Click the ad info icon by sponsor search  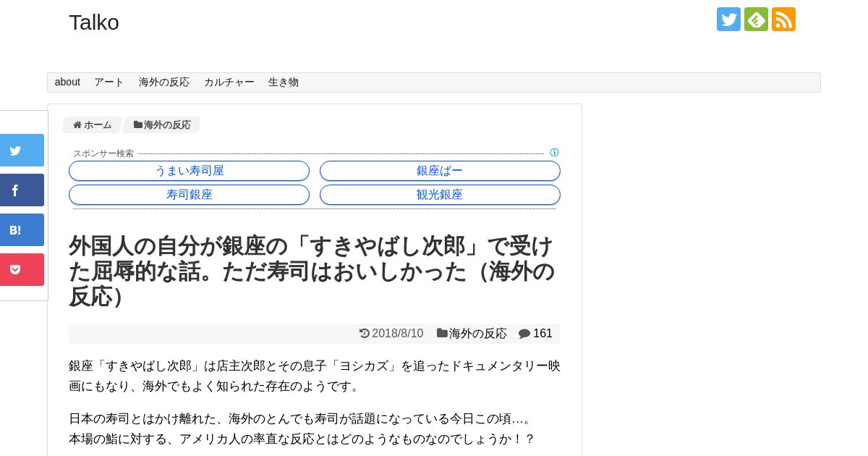[x=554, y=153]
